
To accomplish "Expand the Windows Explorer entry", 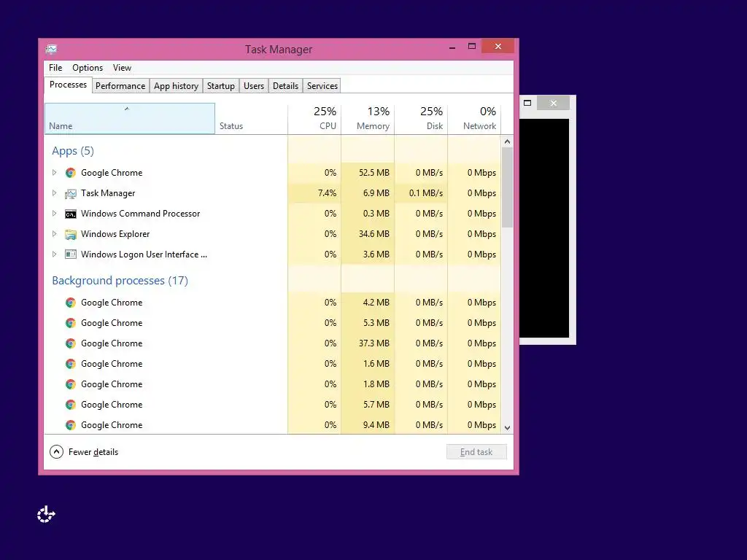I will point(54,234).
